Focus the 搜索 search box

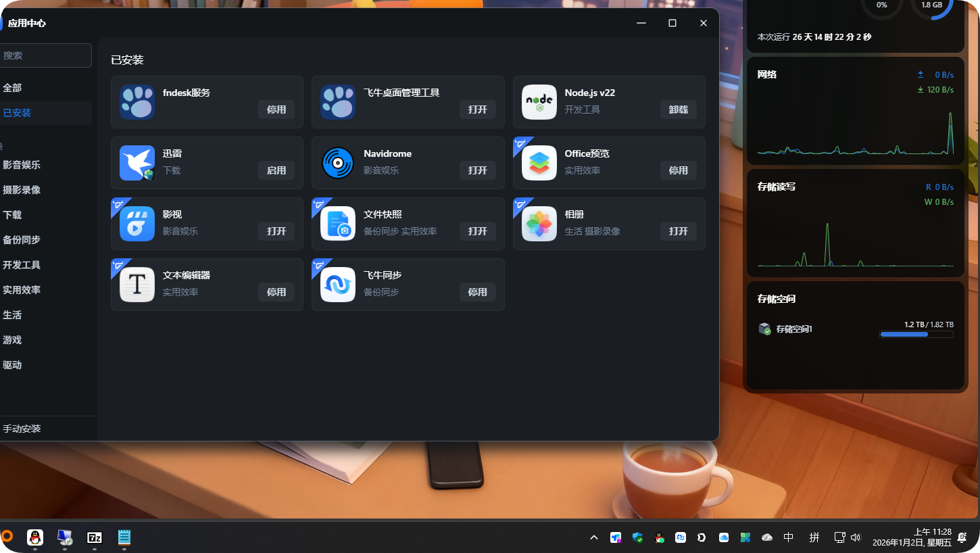tap(46, 55)
